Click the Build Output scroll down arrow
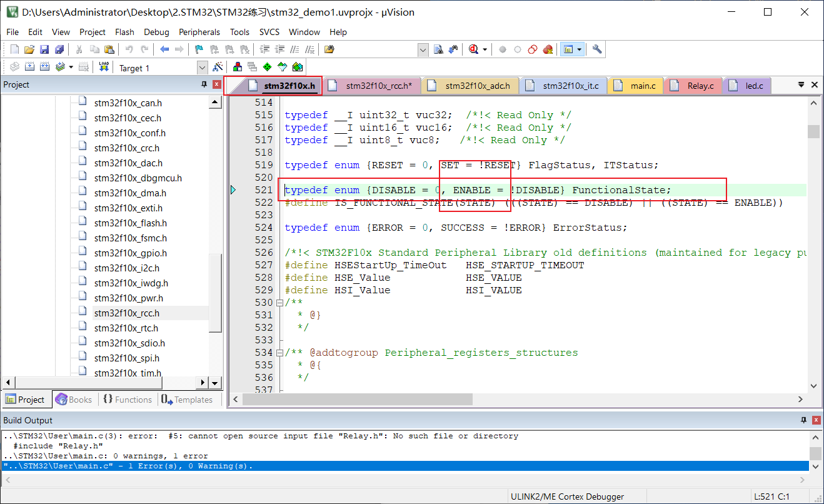Image resolution: width=824 pixels, height=504 pixels. (x=815, y=466)
